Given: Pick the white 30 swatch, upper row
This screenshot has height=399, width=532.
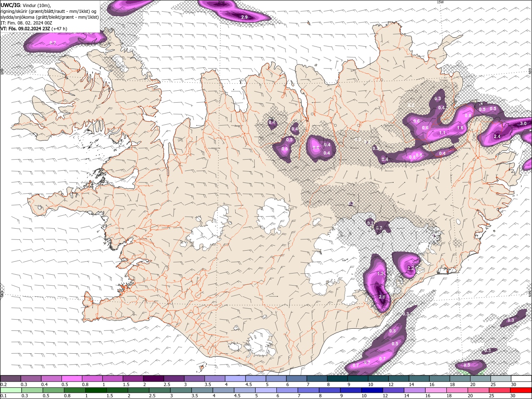Looking at the screenshot, I should [521, 379].
